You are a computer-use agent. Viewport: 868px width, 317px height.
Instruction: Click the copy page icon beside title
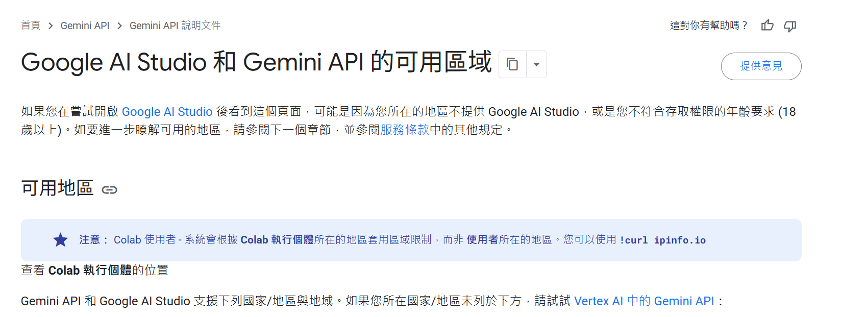coord(512,64)
